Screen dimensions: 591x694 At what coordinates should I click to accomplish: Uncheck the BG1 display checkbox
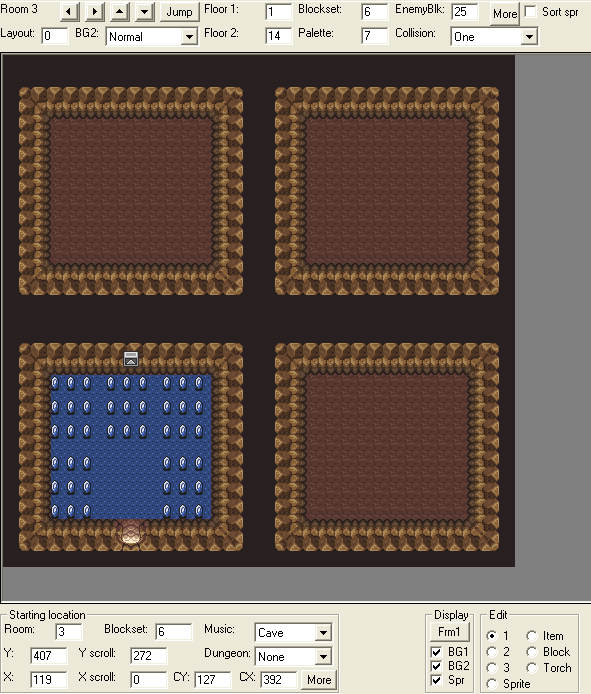coord(436,652)
